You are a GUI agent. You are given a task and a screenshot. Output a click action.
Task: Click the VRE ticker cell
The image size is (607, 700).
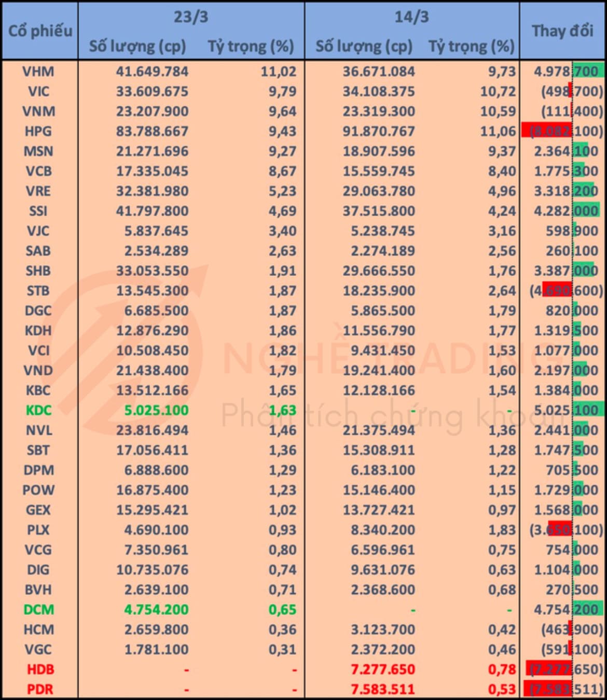coord(38,191)
